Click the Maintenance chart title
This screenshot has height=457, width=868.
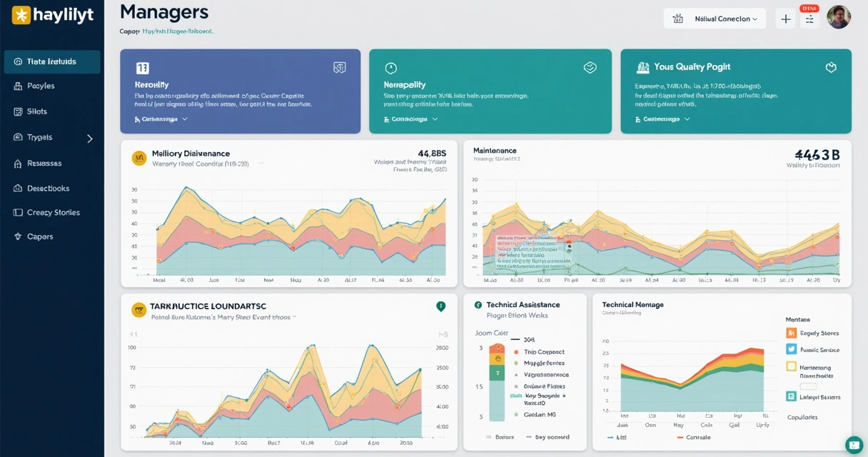[495, 151]
